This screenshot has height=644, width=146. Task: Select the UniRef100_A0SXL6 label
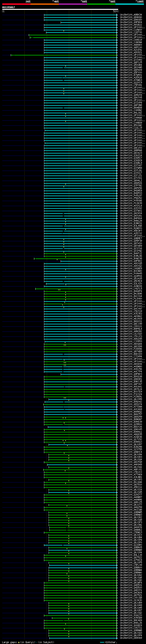131,206
